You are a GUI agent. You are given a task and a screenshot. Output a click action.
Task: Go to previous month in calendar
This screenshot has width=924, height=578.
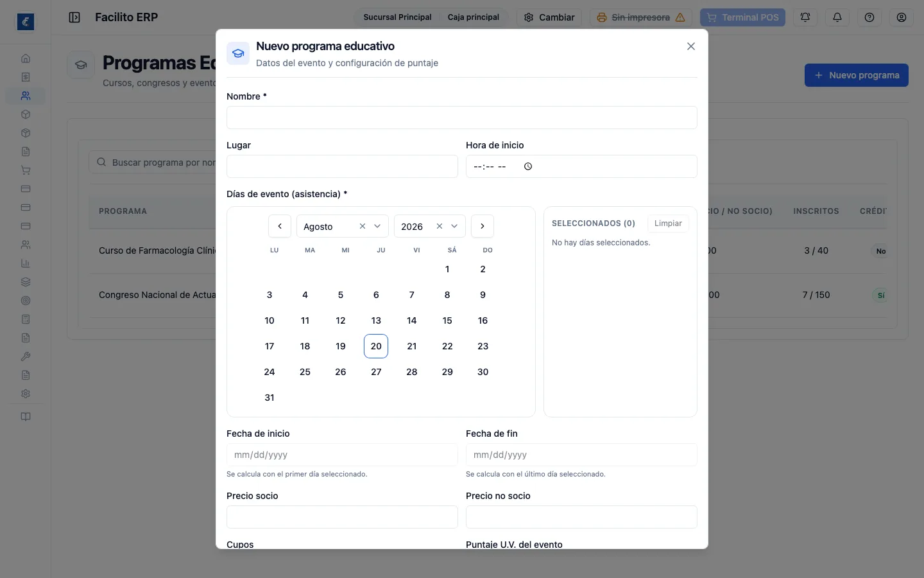pos(280,226)
